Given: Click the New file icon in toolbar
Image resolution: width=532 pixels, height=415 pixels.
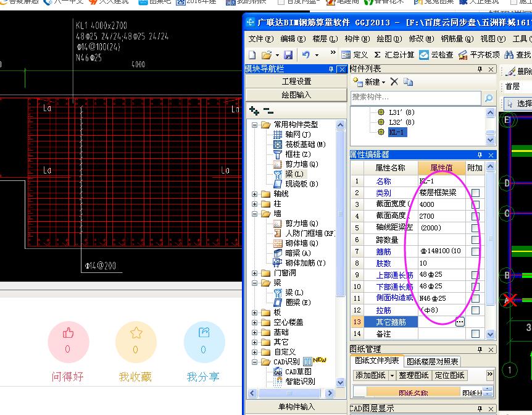Looking at the screenshot, I should 252,55.
